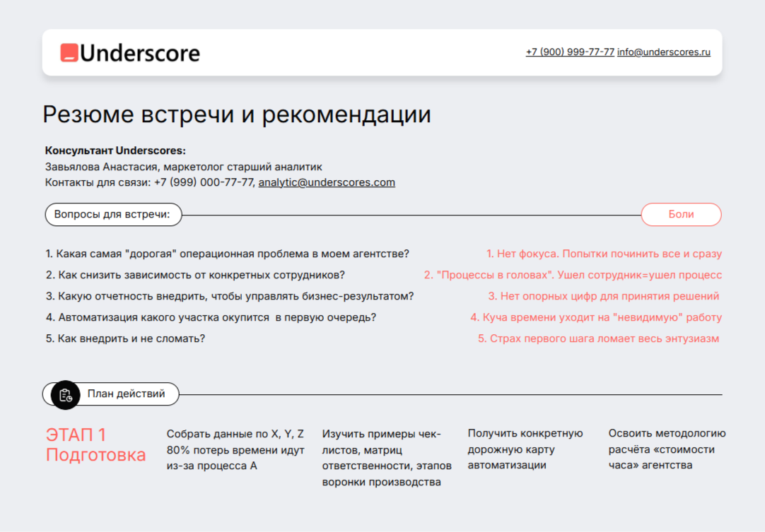Click the Underscore brand name text
Screen dimensions: 765x532
tap(140, 53)
